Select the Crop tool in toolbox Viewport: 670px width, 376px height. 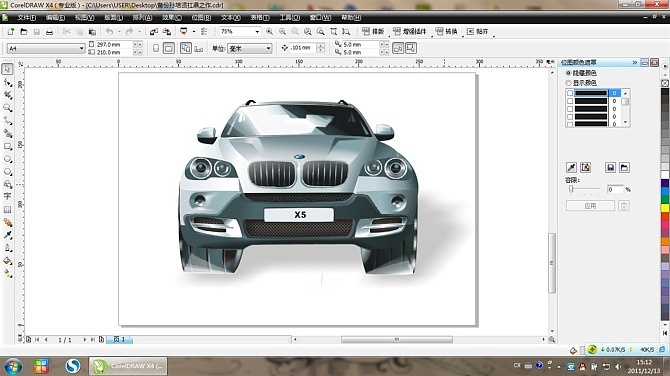[7, 95]
